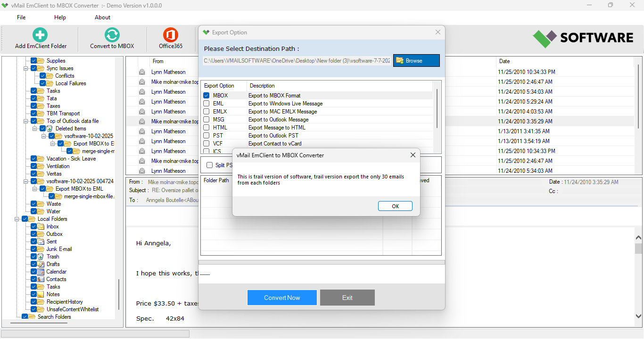This screenshot has width=644, height=339.
Task: Collapse the vsoftware-10-02-2025 004724 node
Action: pyautogui.click(x=26, y=181)
